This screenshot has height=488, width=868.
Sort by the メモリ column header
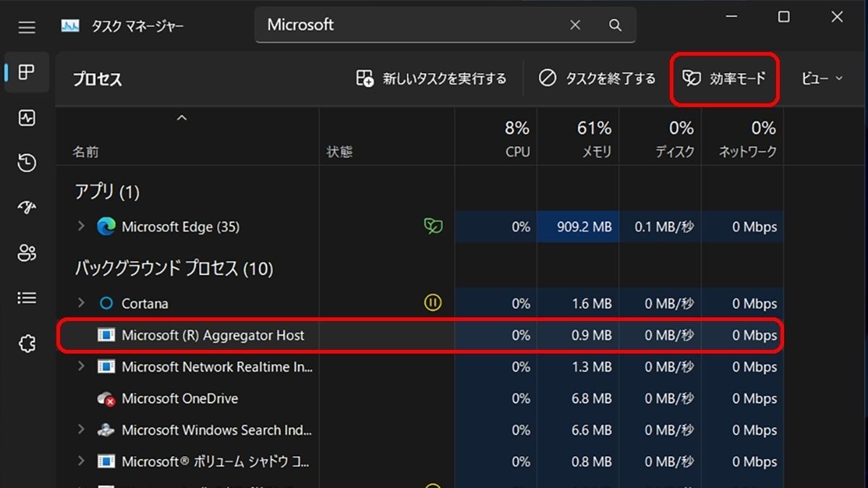point(597,152)
